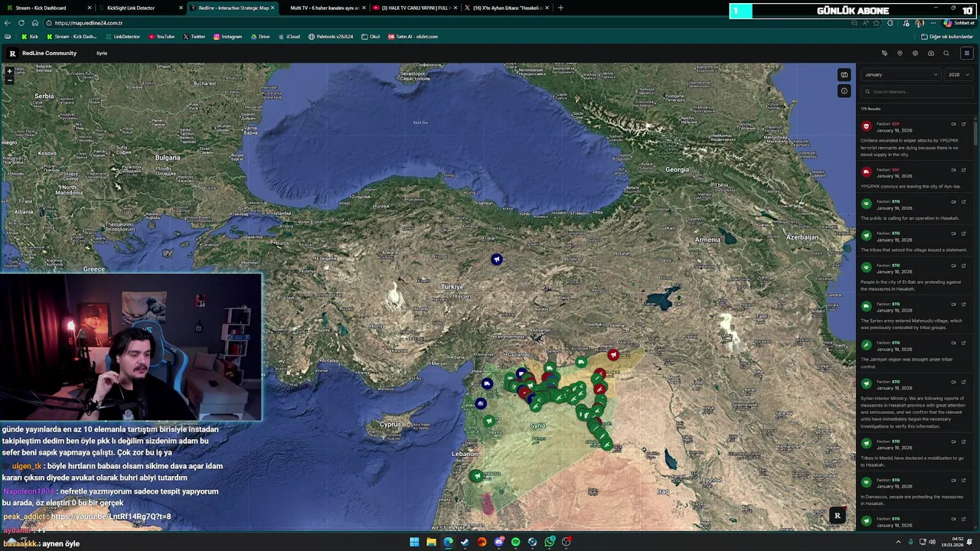This screenshot has height=551, width=980.
Task: Open the Kick bookmark
Action: coord(30,37)
